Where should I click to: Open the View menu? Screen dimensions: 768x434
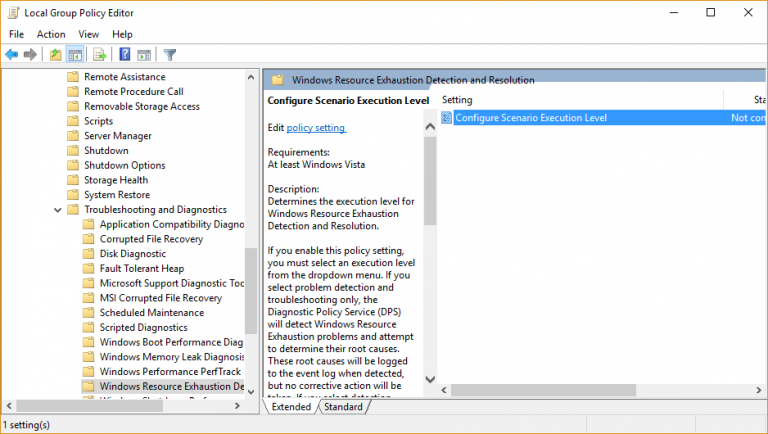click(x=88, y=34)
